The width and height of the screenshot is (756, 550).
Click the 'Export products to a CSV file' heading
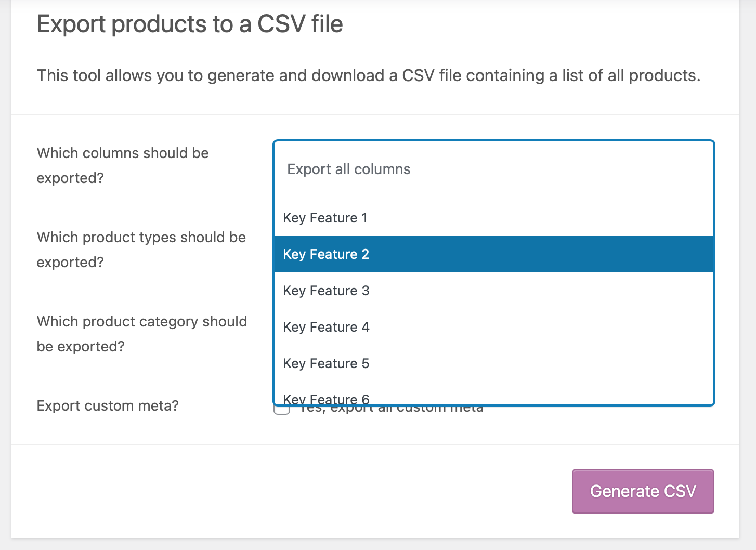coord(190,24)
